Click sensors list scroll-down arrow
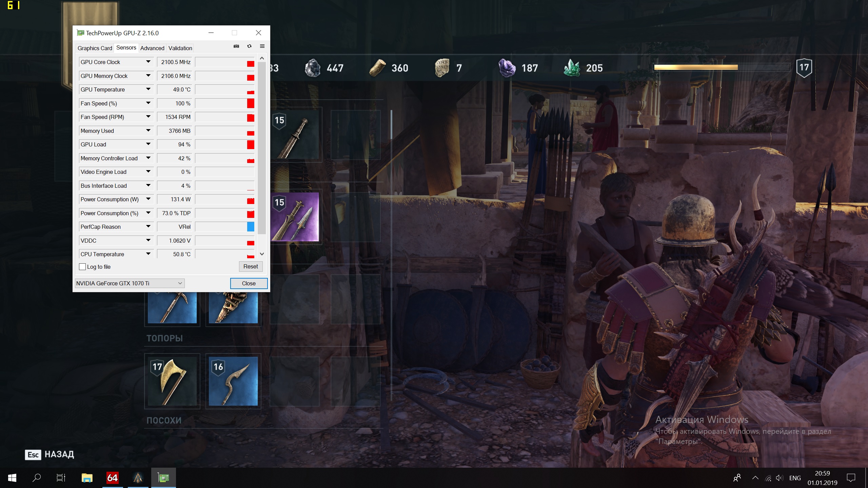The width and height of the screenshot is (868, 488). (x=262, y=254)
